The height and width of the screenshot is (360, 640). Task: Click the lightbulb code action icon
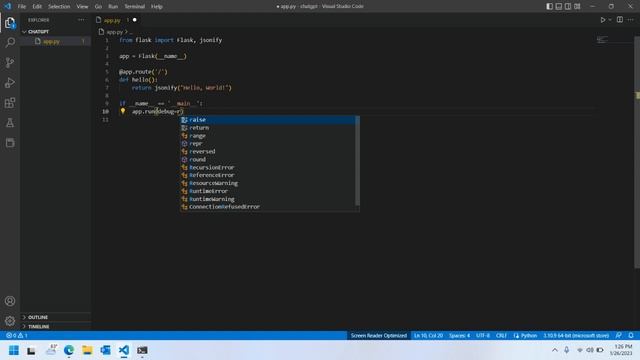[x=122, y=111]
